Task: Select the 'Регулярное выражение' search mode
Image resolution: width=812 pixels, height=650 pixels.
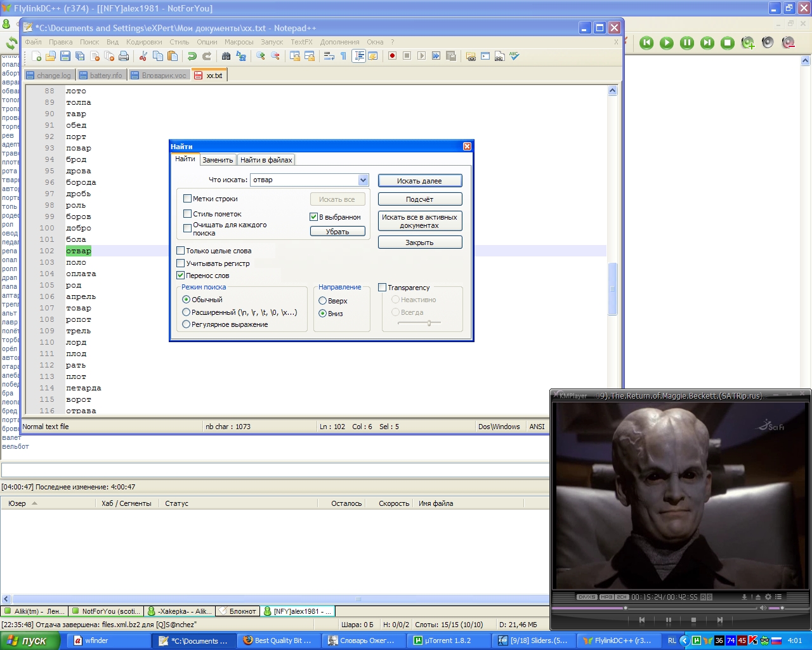Action: pyautogui.click(x=187, y=324)
